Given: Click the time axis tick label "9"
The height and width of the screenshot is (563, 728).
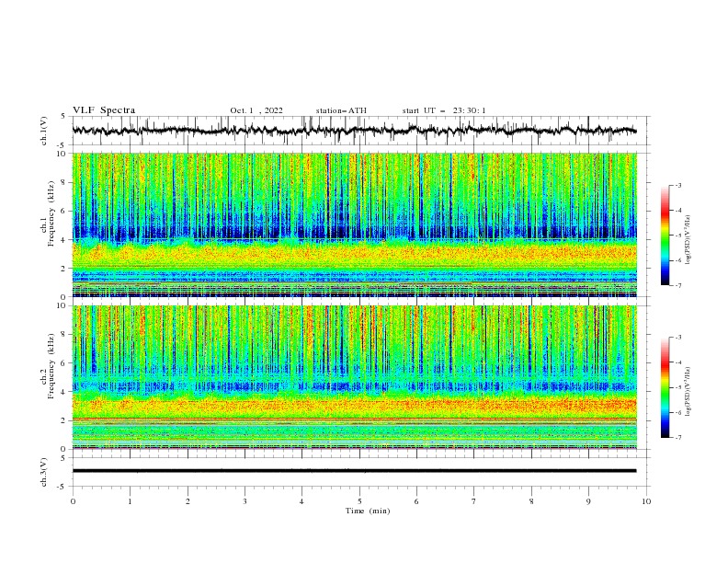Looking at the screenshot, I should pyautogui.click(x=588, y=501).
